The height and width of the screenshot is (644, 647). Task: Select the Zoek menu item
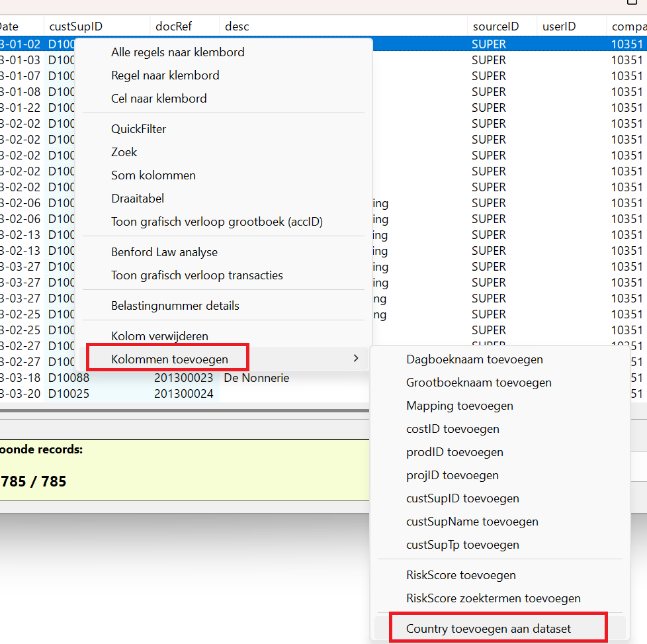pyautogui.click(x=124, y=152)
